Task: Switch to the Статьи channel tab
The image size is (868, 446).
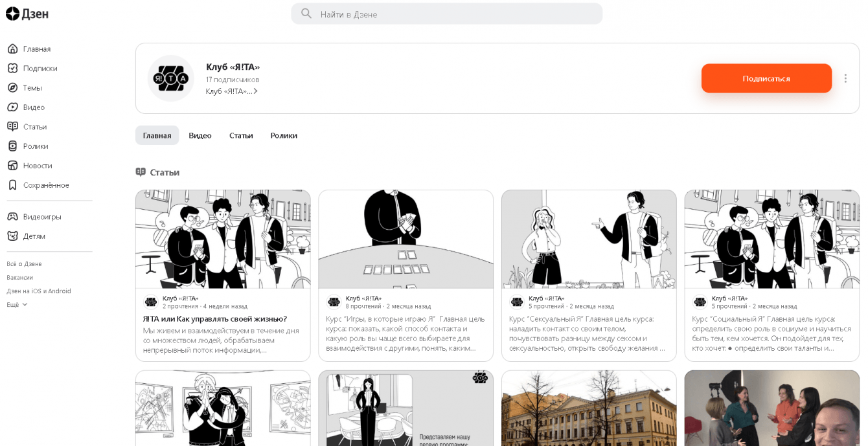Action: click(x=241, y=135)
